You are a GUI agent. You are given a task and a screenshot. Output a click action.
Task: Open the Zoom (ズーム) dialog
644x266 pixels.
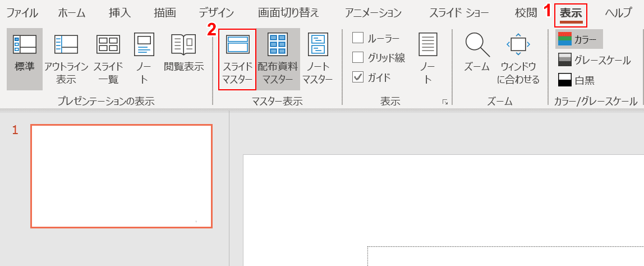coord(477,53)
